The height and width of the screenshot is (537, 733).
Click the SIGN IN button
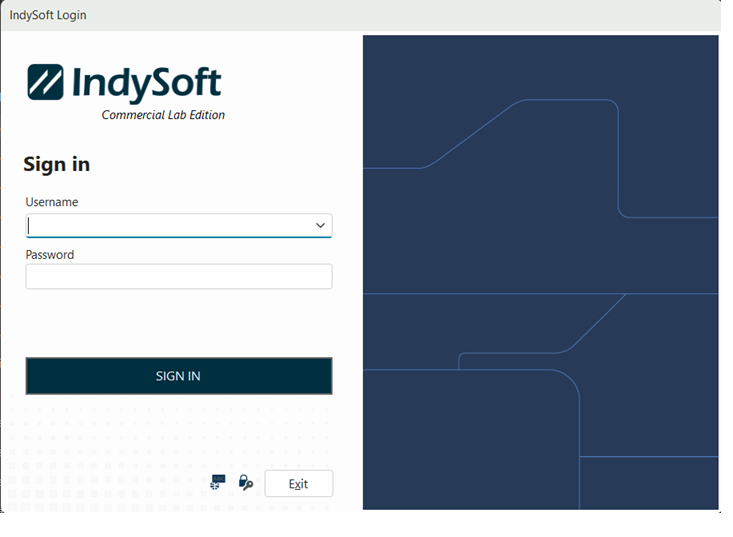coord(179,376)
